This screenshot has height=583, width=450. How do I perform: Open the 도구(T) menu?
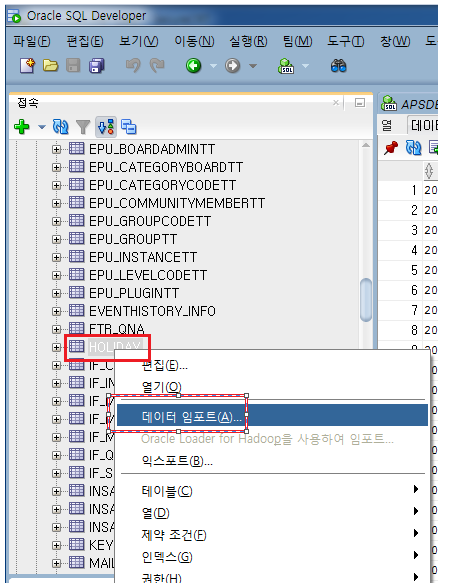pos(345,41)
